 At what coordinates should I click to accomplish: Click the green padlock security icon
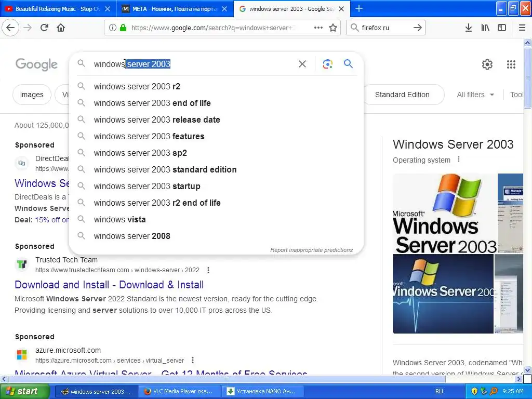(123, 28)
